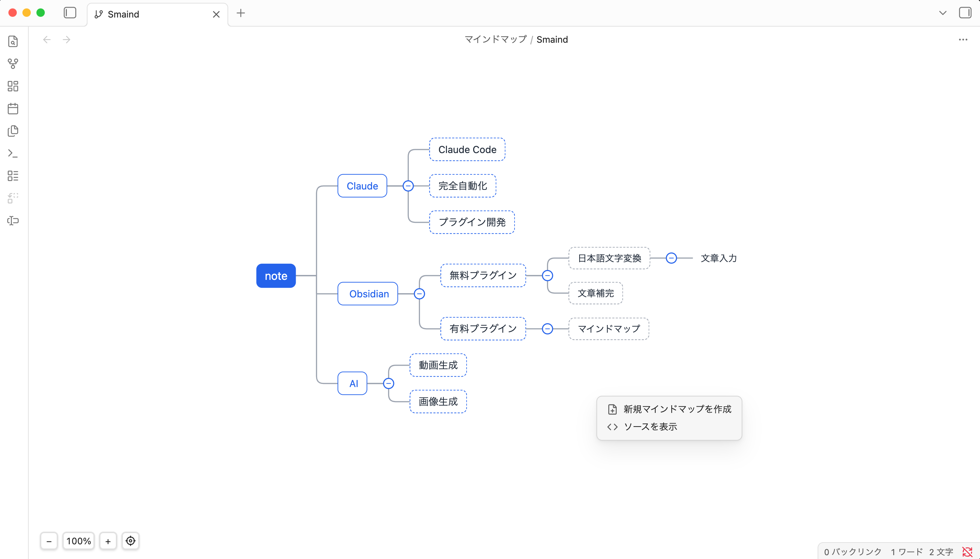Close the Smaind tab
This screenshot has height=559, width=980.
216,14
